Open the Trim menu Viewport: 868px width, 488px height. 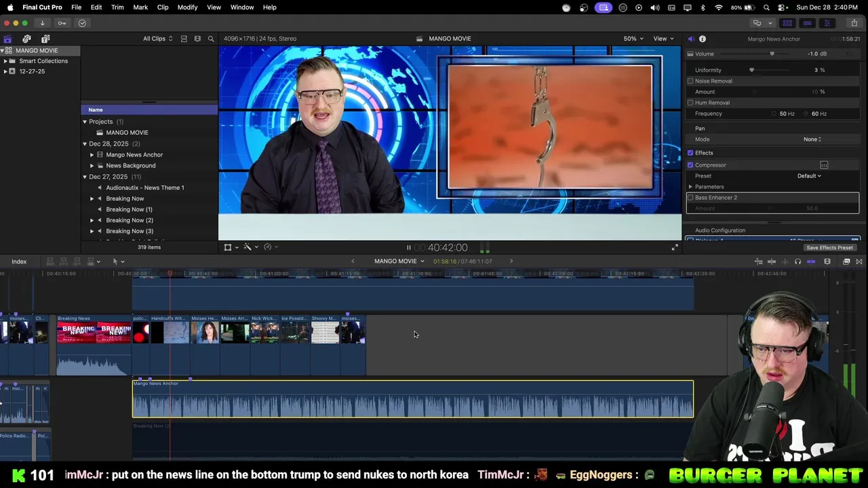[x=117, y=7]
